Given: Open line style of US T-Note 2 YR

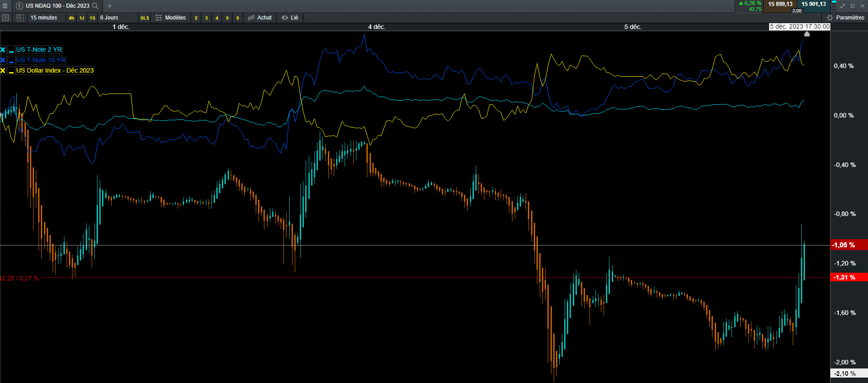Looking at the screenshot, I should pos(11,50).
